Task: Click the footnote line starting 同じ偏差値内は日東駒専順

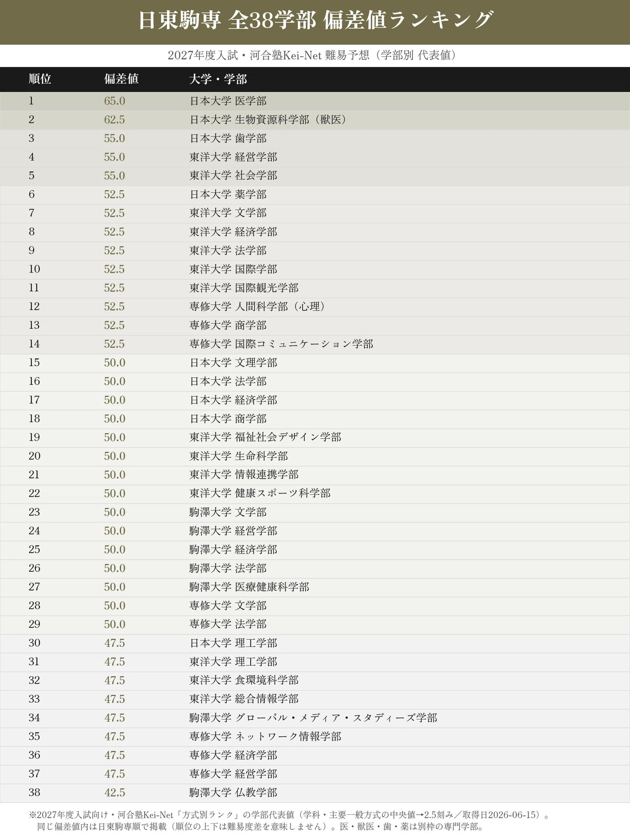Action: pos(261,827)
